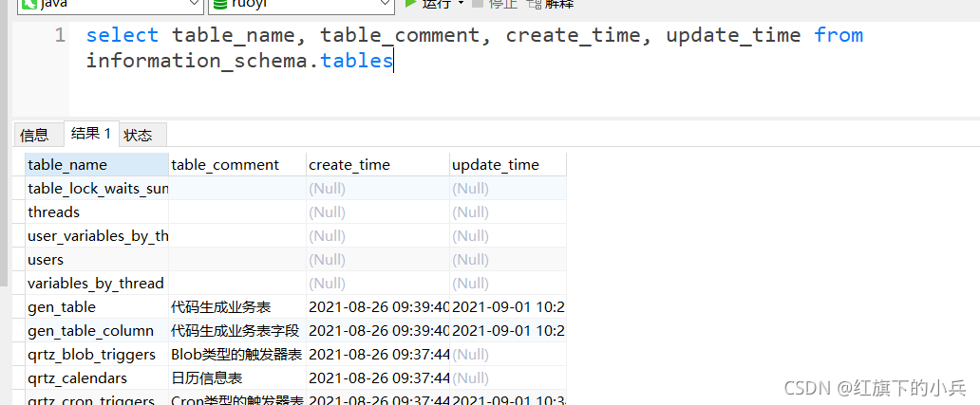Click the 停止 stop button
Viewport: 980px width, 405px height.
click(495, 4)
